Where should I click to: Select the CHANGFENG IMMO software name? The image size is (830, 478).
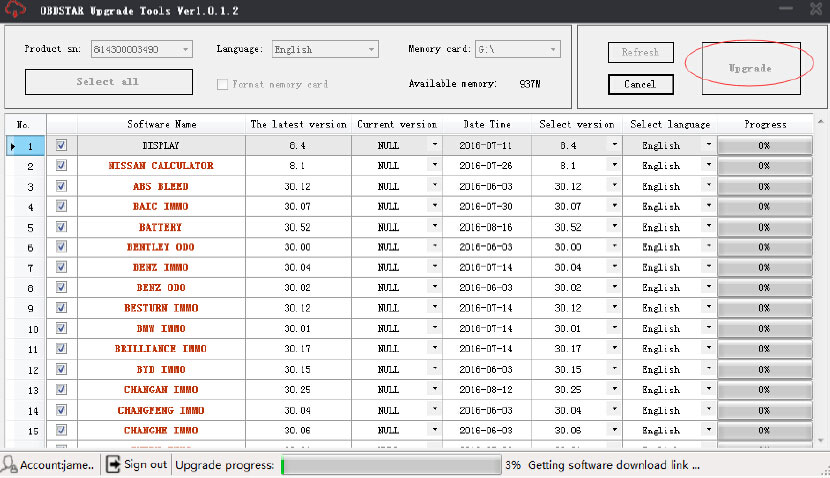click(x=161, y=410)
